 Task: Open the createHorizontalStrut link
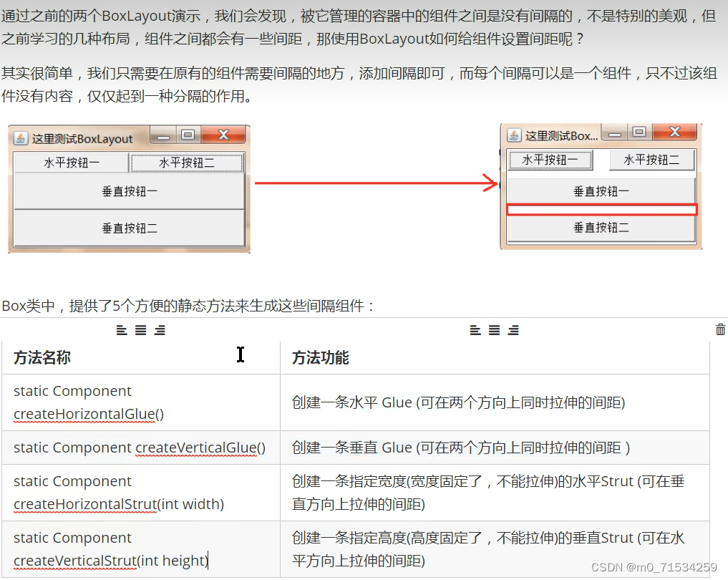point(85,503)
